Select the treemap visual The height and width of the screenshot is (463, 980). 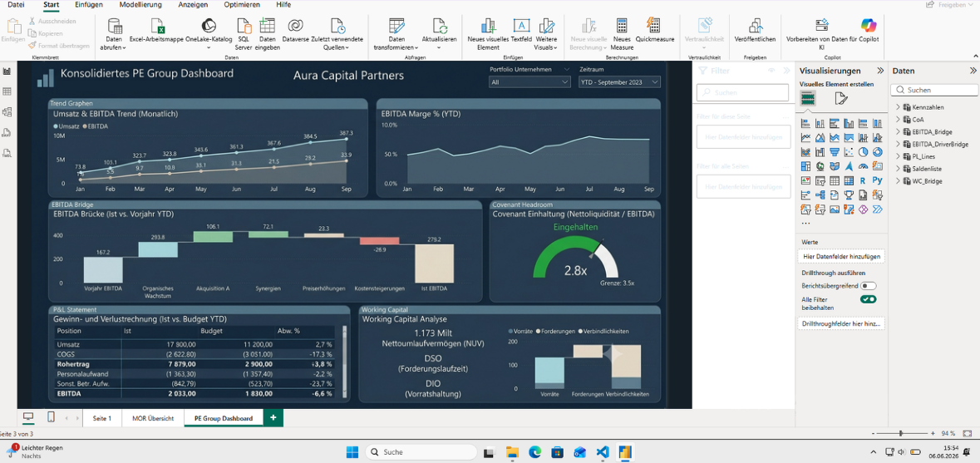point(805,166)
